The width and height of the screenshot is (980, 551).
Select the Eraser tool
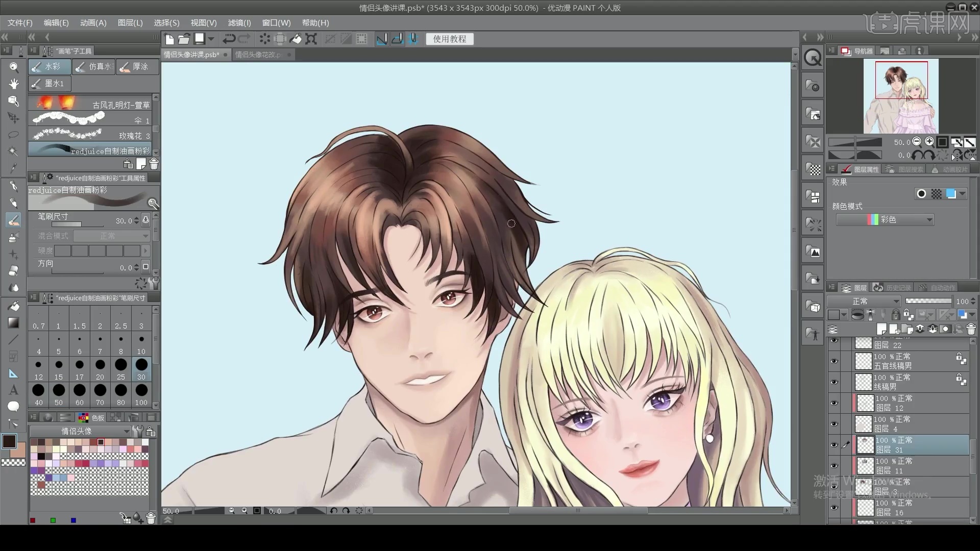(x=14, y=271)
